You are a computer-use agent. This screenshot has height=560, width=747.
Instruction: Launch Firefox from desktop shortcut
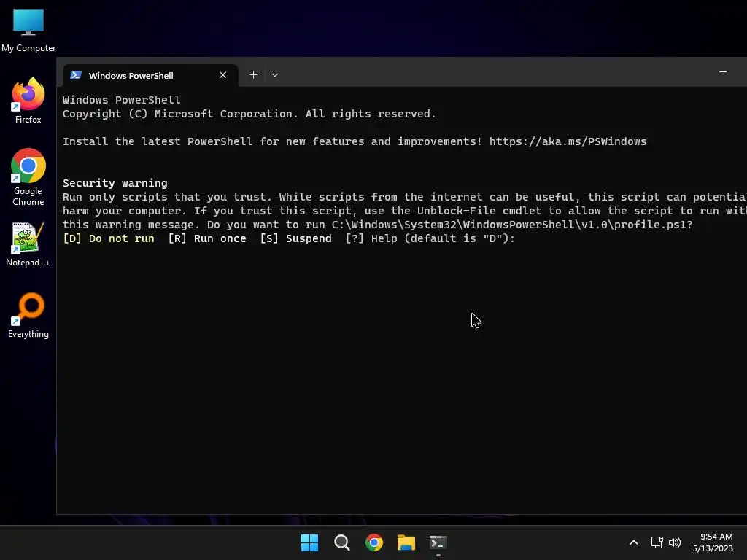point(28,101)
